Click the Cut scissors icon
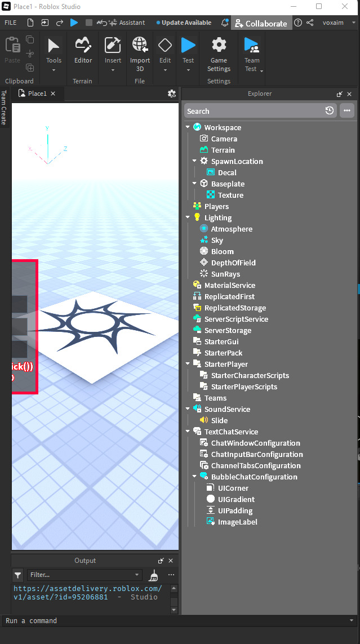This screenshot has height=644, width=360. point(30,54)
